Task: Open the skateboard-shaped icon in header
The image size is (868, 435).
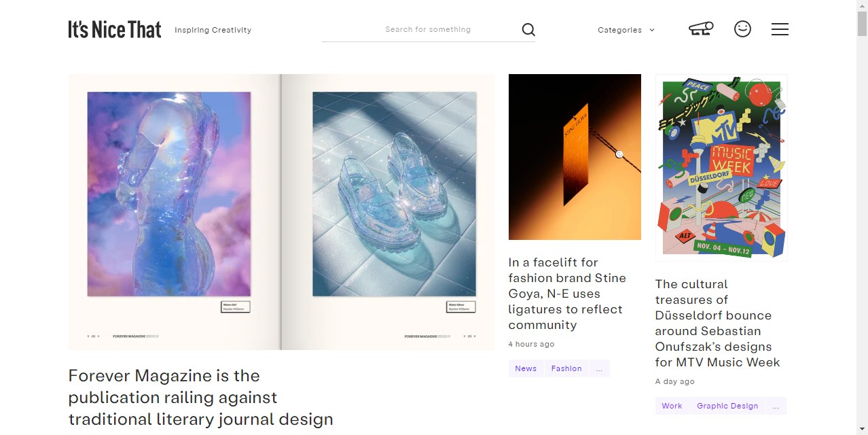Action: tap(701, 29)
